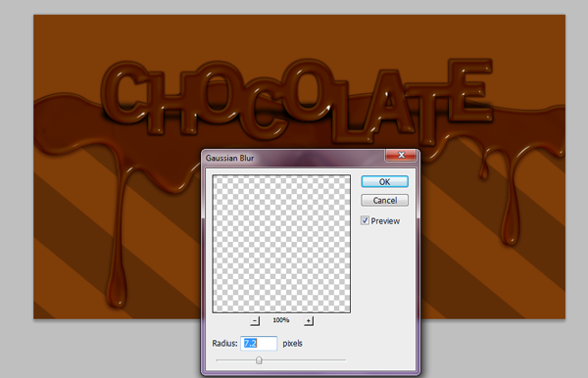Screen dimensions: 588x378
Task: Click the pixels unit label
Action: 292,344
